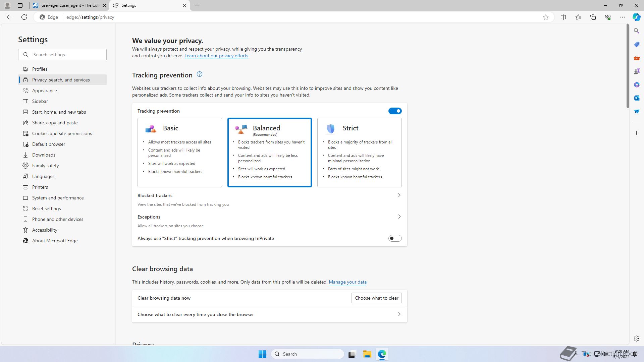Click the Outlook sidebar icon
The width and height of the screenshot is (644, 362).
pyautogui.click(x=636, y=98)
